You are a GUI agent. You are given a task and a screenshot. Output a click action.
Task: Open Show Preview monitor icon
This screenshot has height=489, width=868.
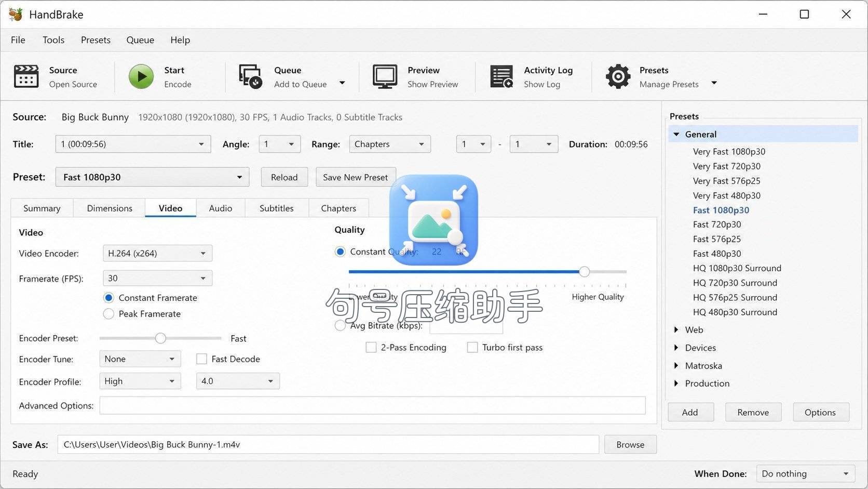click(385, 76)
